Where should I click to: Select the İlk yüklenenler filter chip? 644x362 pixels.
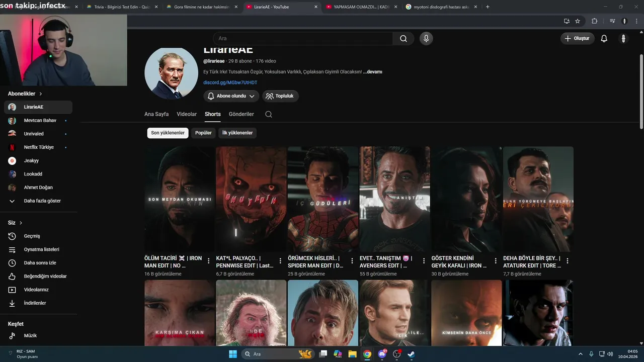click(237, 133)
